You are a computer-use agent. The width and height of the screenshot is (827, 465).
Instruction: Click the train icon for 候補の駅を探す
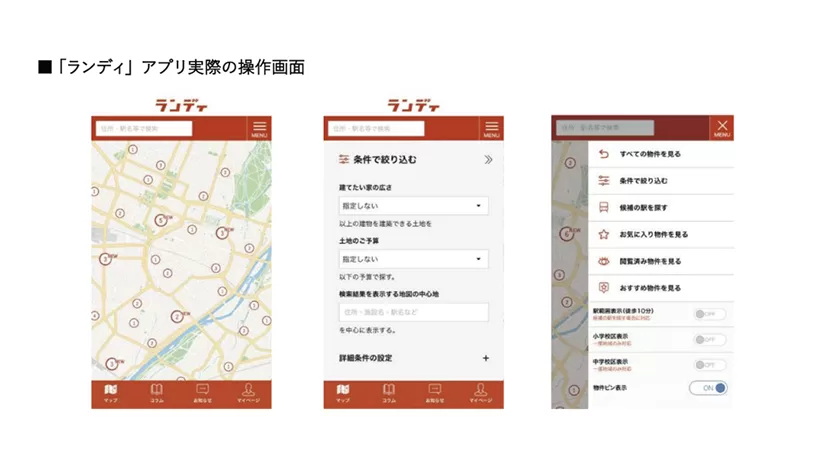[x=603, y=208]
